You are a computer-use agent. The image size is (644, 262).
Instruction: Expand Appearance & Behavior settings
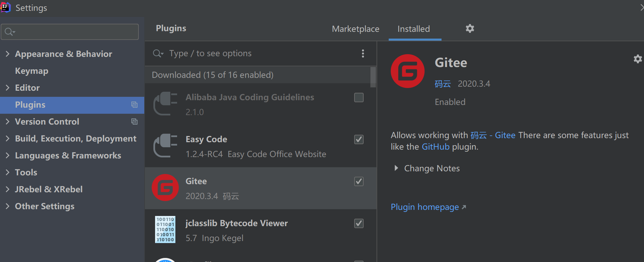[7, 54]
